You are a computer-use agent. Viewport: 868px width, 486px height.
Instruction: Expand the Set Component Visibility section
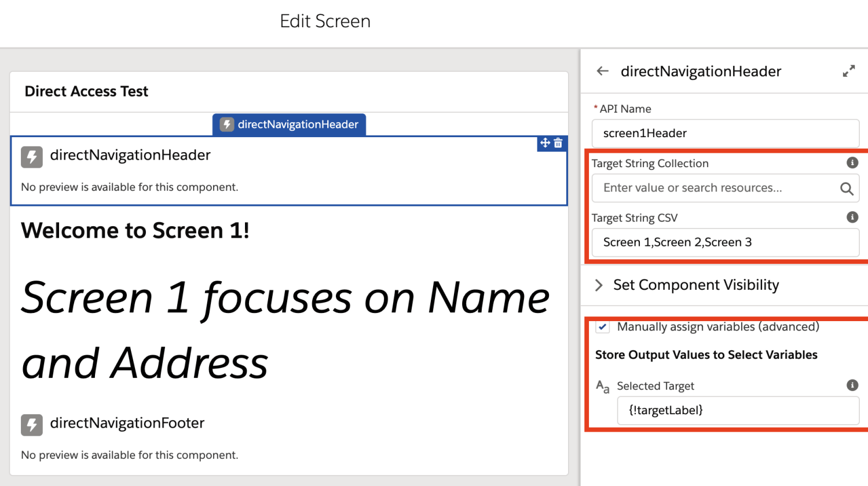pos(599,285)
